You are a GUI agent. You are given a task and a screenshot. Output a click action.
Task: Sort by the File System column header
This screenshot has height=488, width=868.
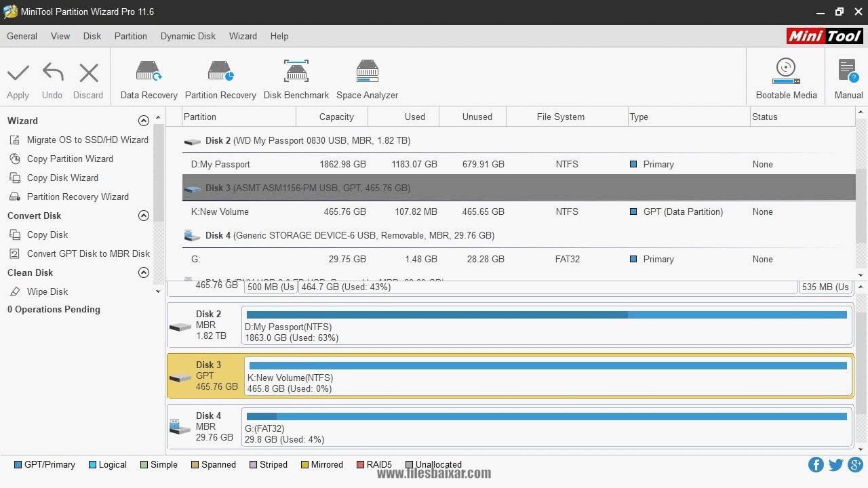pos(567,117)
